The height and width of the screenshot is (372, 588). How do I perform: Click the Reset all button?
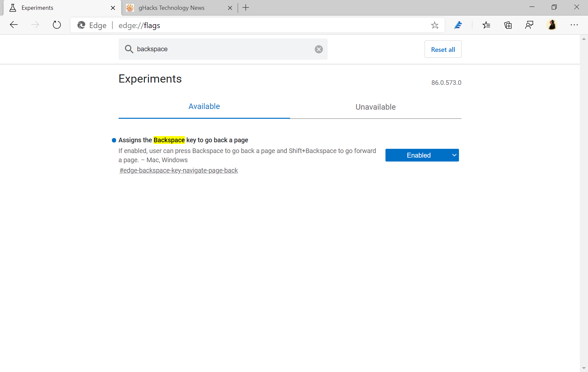click(443, 50)
